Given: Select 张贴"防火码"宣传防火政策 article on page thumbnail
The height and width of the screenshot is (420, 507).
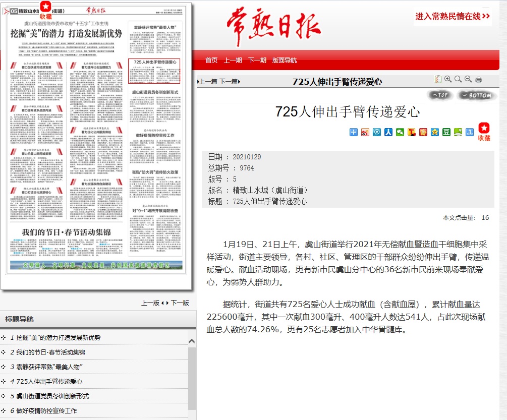Looking at the screenshot, I should pos(155,183).
